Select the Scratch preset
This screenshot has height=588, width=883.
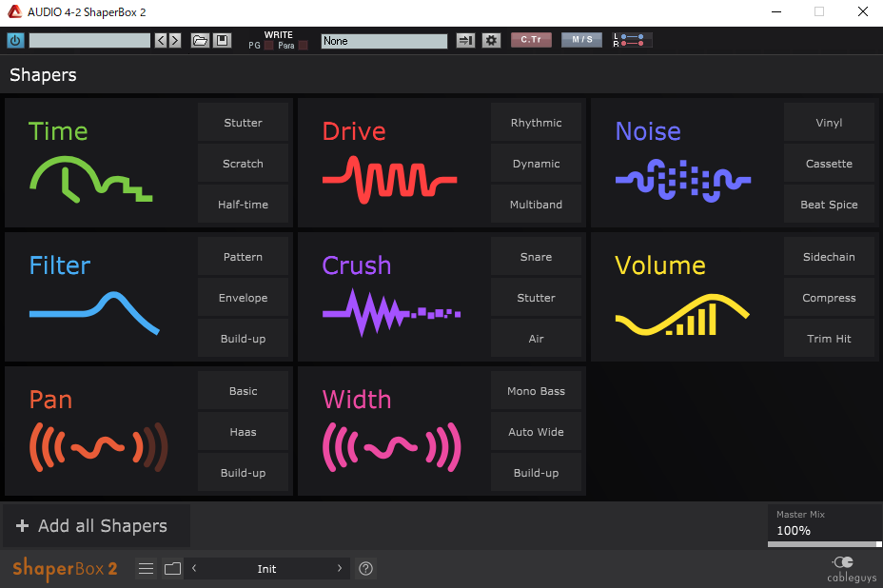point(244,164)
